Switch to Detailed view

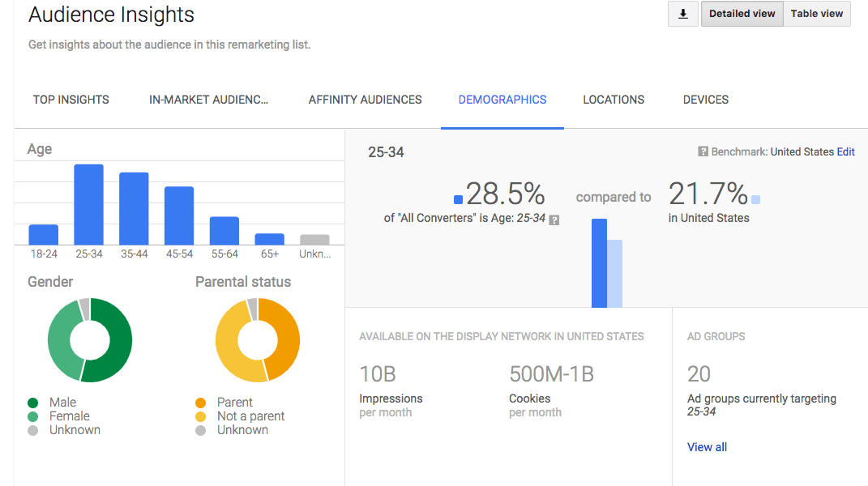[x=742, y=14]
